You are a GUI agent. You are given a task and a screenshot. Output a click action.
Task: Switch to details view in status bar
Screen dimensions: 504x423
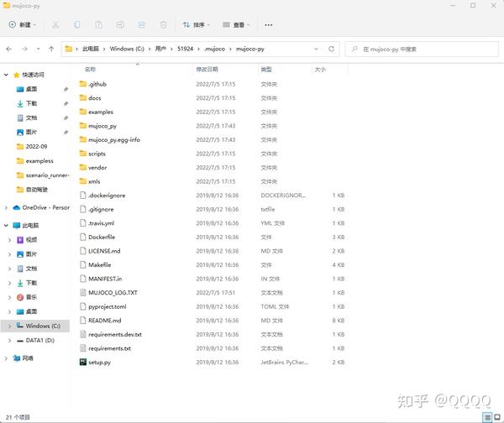tap(487, 417)
